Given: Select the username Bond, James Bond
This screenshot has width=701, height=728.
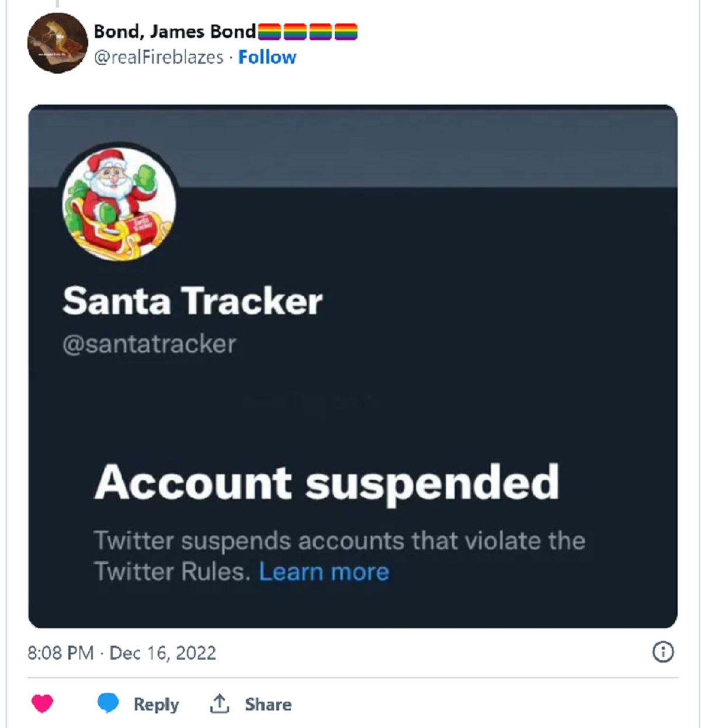Looking at the screenshot, I should 175,32.
